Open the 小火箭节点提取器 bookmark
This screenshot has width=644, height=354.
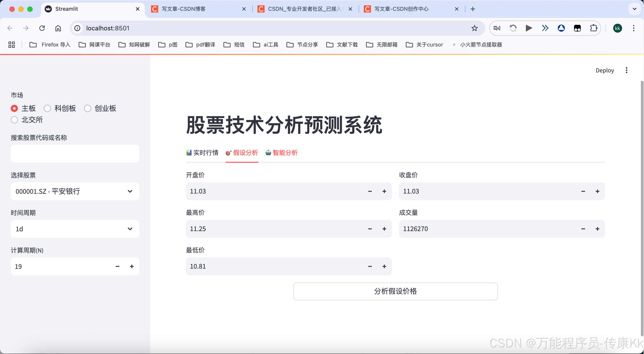point(477,45)
